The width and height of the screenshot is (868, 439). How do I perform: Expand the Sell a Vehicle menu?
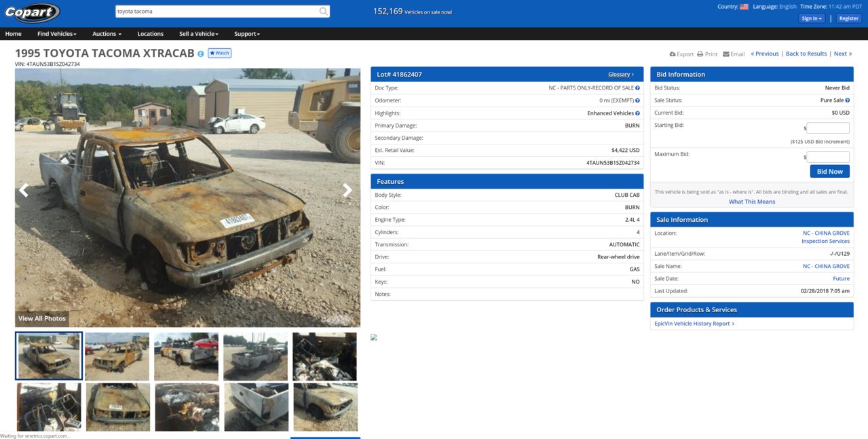[199, 34]
